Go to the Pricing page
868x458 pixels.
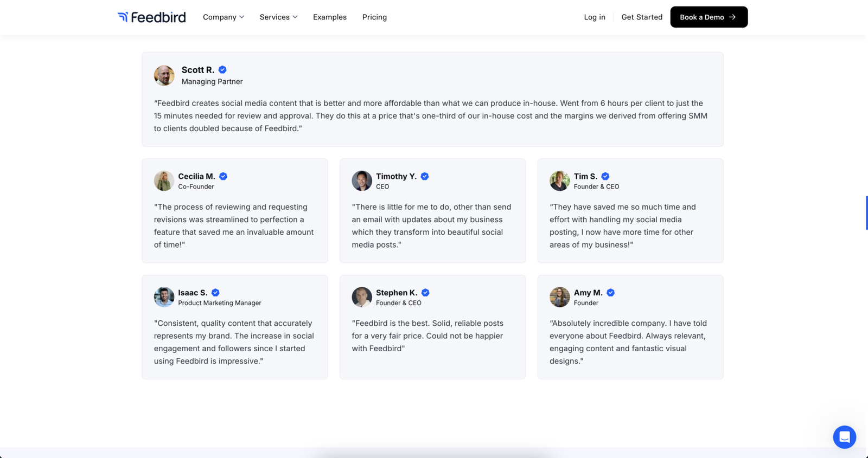pyautogui.click(x=374, y=17)
